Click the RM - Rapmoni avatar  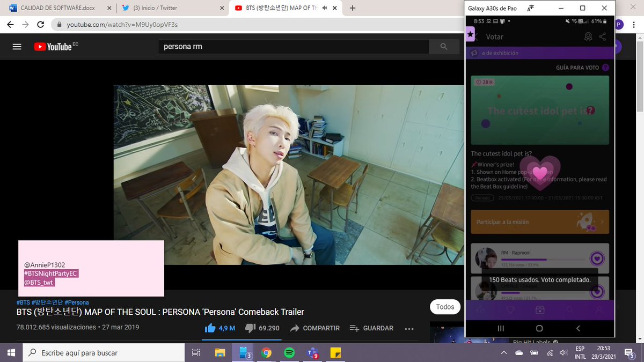click(x=486, y=258)
